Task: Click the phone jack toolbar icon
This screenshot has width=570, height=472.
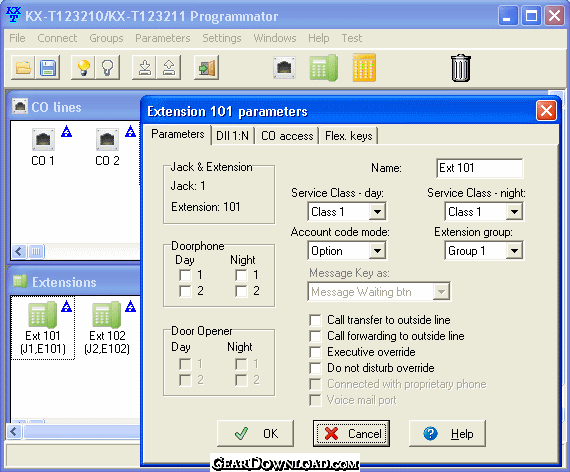Action: point(284,68)
